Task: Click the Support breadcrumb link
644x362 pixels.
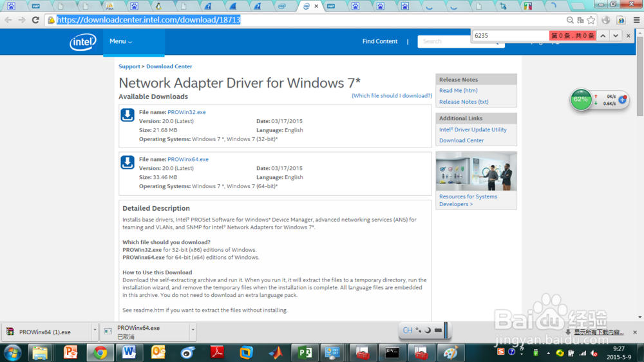Action: coord(129,66)
